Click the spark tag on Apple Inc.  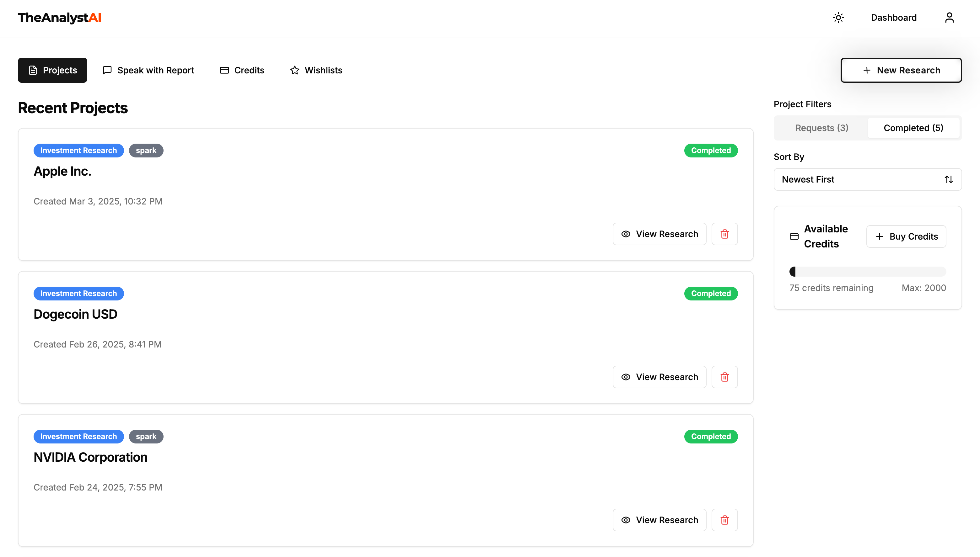coord(146,150)
